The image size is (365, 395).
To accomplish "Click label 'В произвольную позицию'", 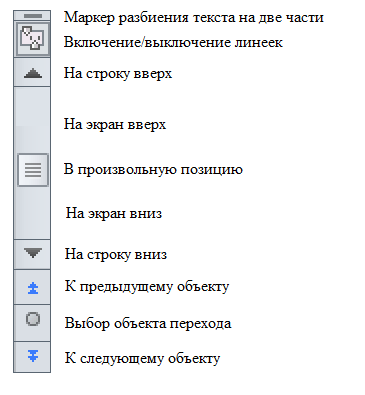I will 153,170.
